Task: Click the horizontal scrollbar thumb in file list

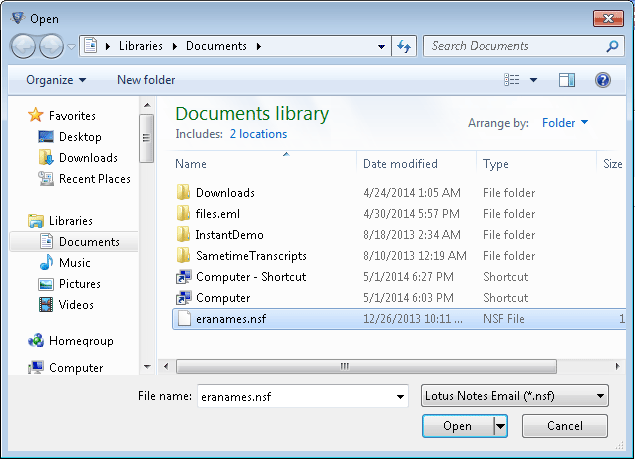Action: pyautogui.click(x=366, y=366)
